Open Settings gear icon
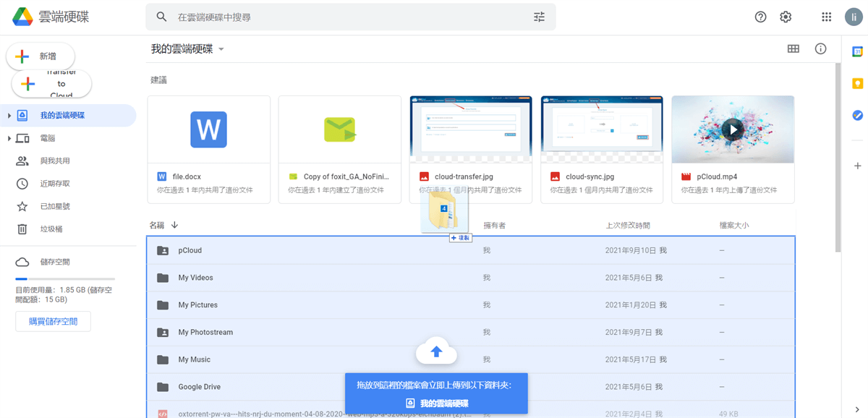Image resolution: width=868 pixels, height=418 pixels. pos(786,17)
